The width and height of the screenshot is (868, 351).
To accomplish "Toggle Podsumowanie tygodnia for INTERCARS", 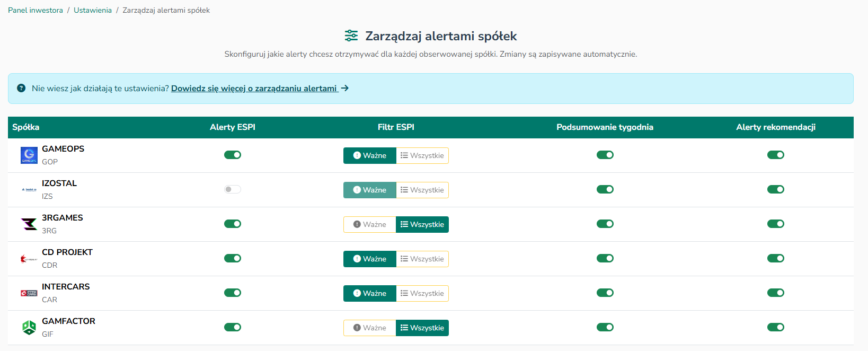I will pyautogui.click(x=605, y=293).
